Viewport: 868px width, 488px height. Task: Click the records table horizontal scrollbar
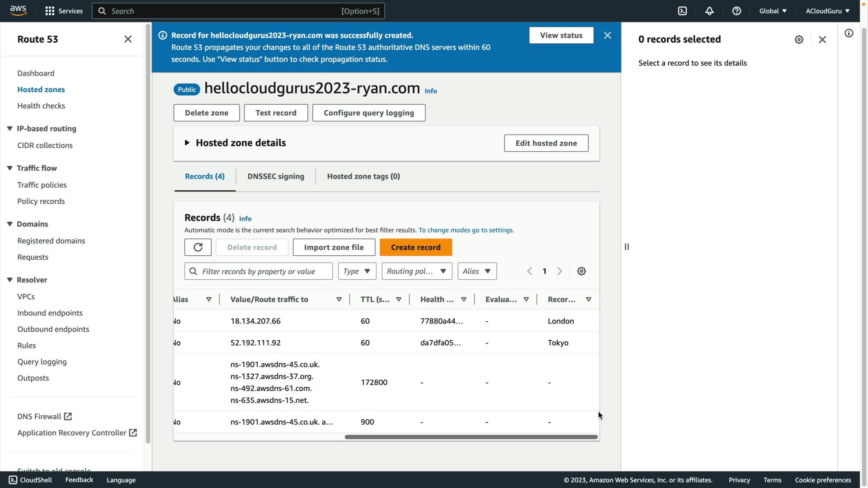471,437
